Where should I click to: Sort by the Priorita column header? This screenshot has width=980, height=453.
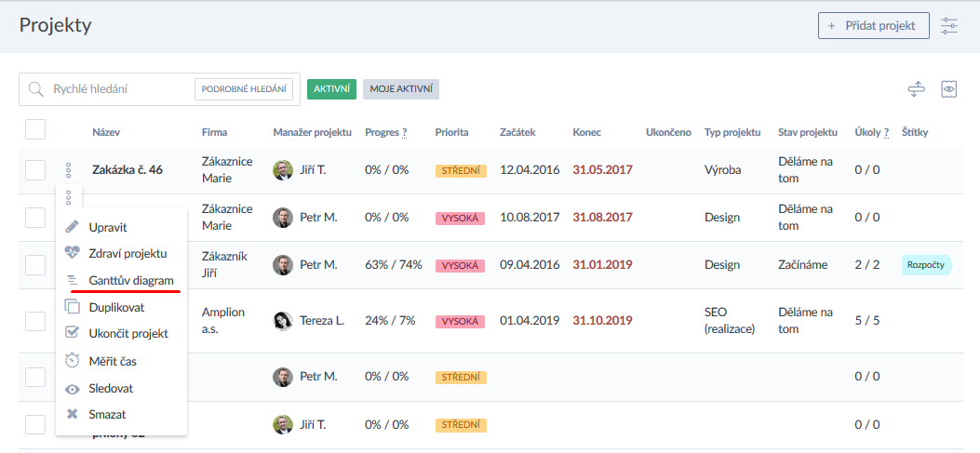coord(451,132)
